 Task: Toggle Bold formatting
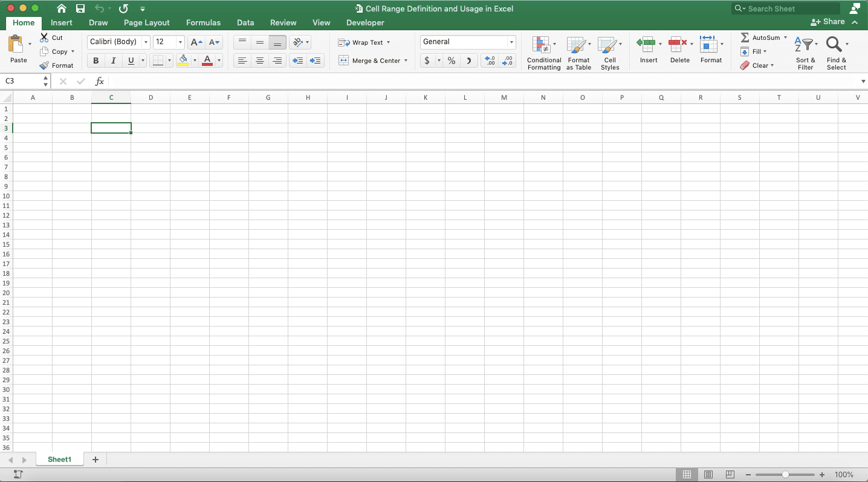pyautogui.click(x=96, y=60)
